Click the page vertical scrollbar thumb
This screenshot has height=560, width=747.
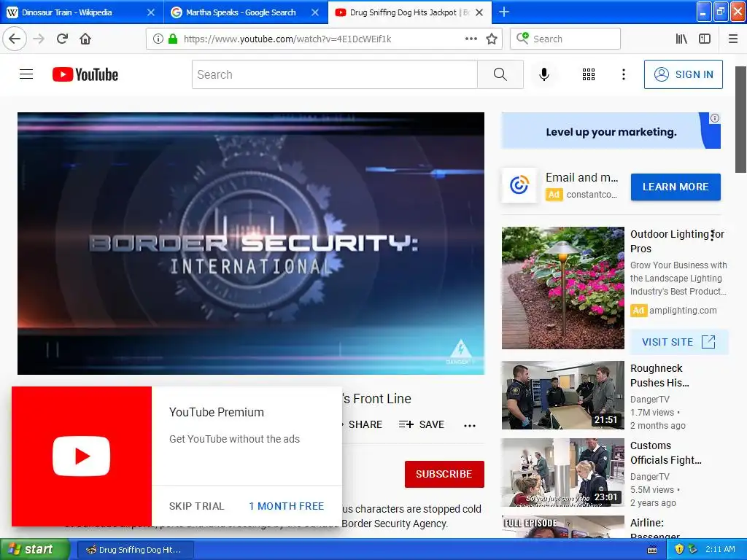(740, 119)
